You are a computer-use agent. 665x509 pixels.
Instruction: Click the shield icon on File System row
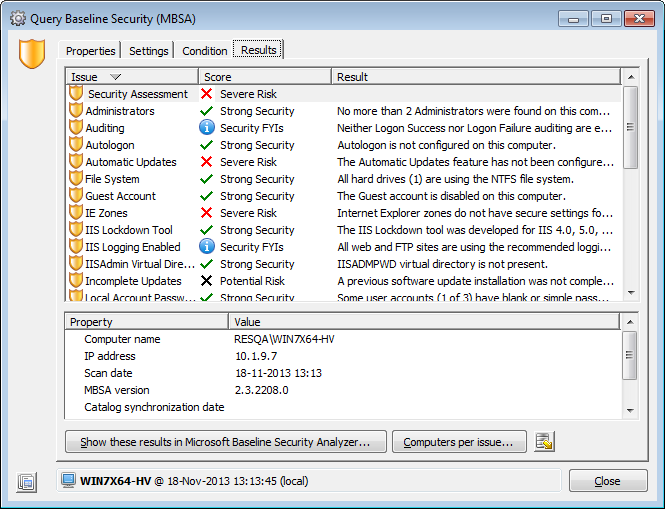(x=76, y=178)
